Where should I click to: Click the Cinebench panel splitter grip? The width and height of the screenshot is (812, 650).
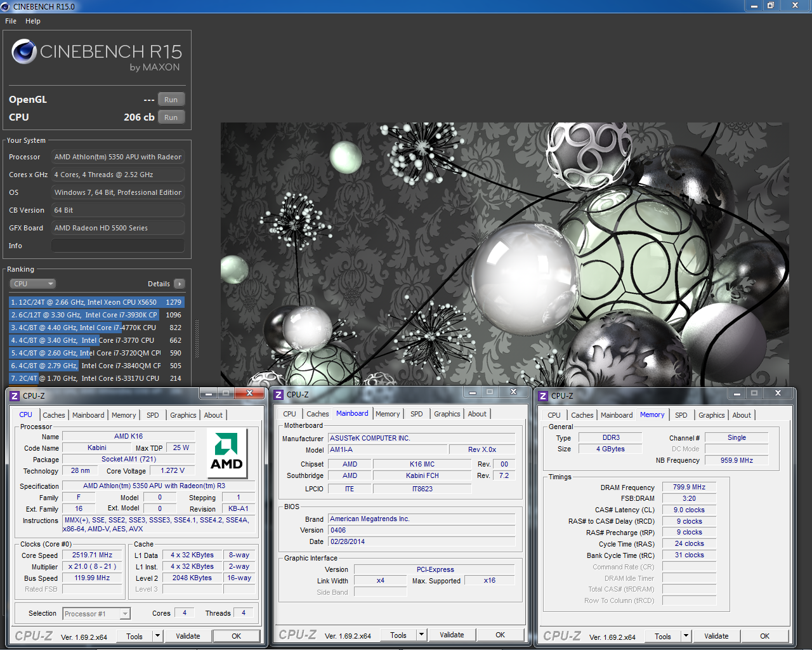197,339
